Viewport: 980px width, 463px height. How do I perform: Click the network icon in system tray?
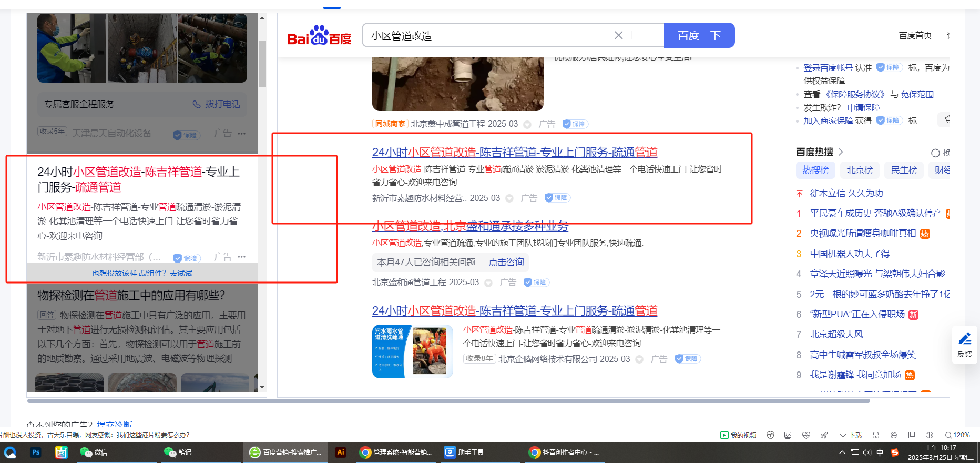(855, 452)
